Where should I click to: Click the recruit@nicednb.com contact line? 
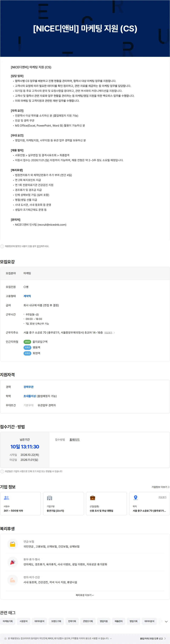41,225
